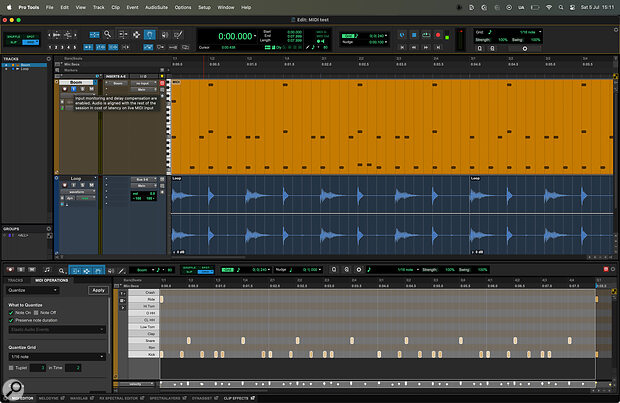The image size is (620, 403).
Task: Open the Tracks list options menu
Action: click(x=49, y=59)
